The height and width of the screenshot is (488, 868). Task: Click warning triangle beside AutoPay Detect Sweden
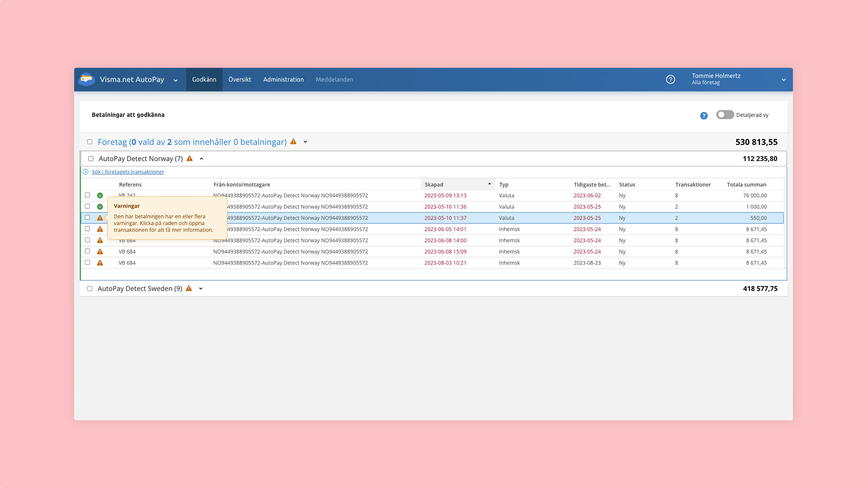[189, 288]
